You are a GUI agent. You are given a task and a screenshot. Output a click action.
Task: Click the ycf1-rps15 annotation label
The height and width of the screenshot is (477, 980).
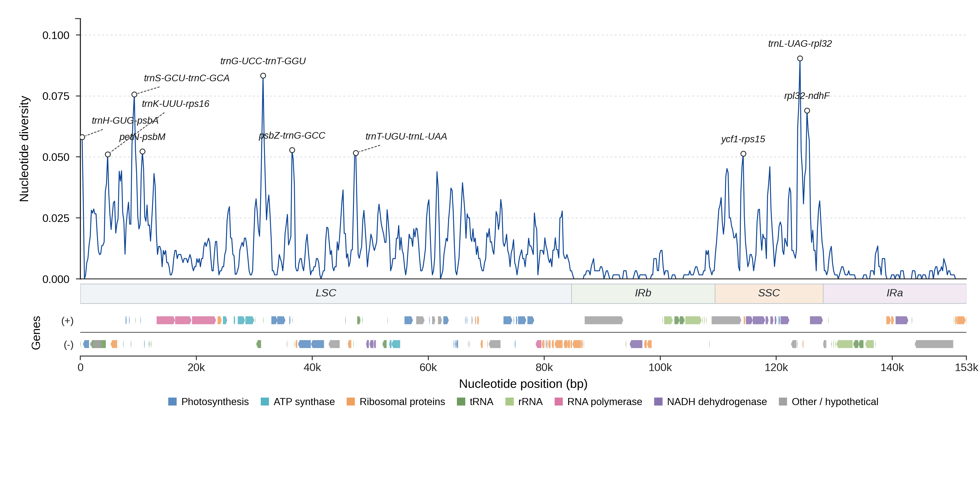tap(743, 139)
